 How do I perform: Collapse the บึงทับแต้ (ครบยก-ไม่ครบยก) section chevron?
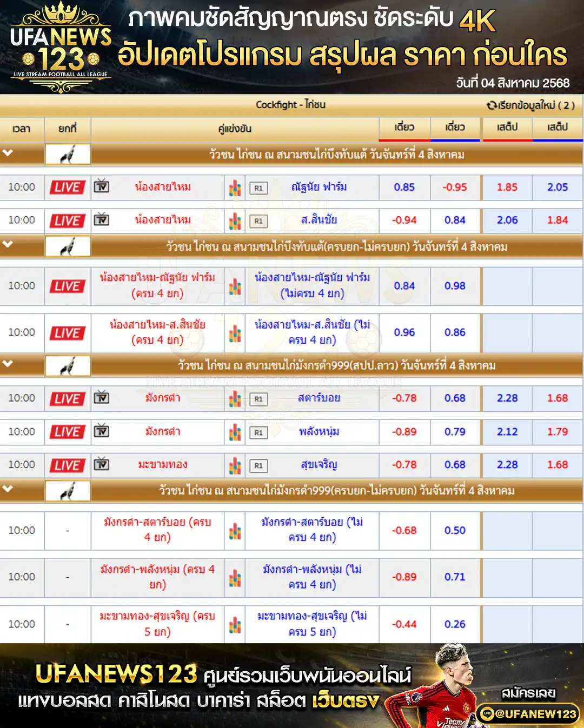tap(8, 245)
